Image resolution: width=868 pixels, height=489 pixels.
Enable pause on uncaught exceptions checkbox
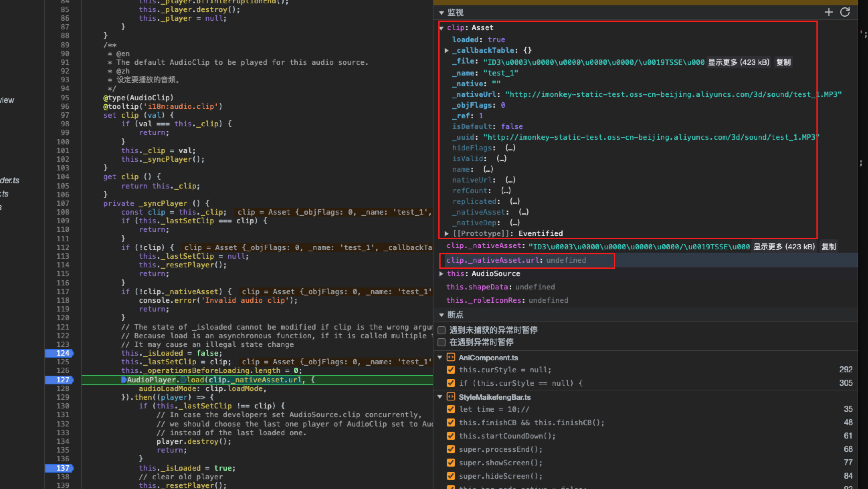click(442, 330)
